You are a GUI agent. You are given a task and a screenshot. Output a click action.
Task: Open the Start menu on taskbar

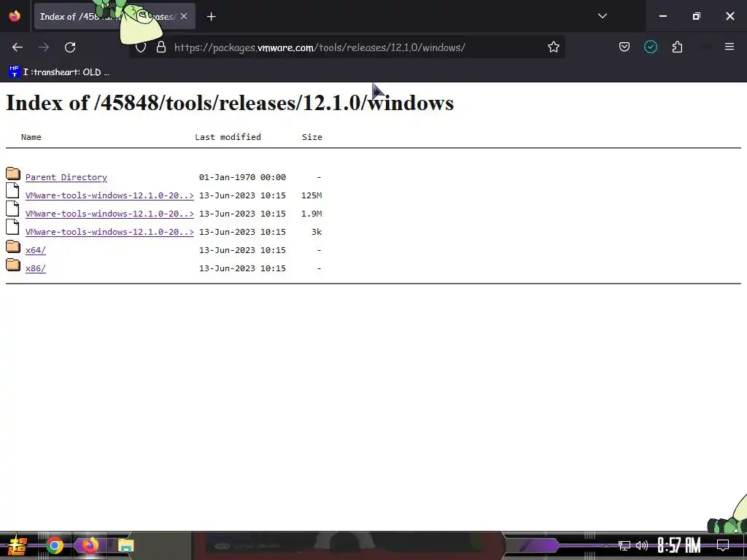(16, 545)
